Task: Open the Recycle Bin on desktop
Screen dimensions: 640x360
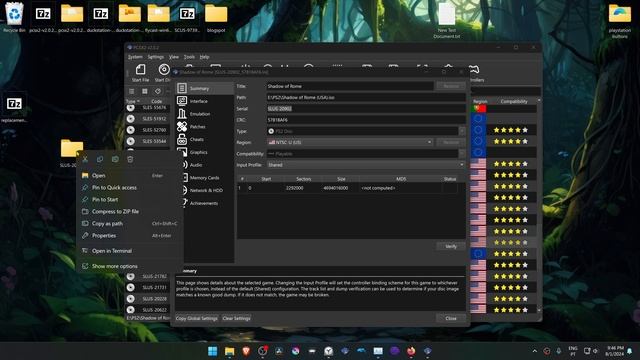Action: (x=14, y=17)
